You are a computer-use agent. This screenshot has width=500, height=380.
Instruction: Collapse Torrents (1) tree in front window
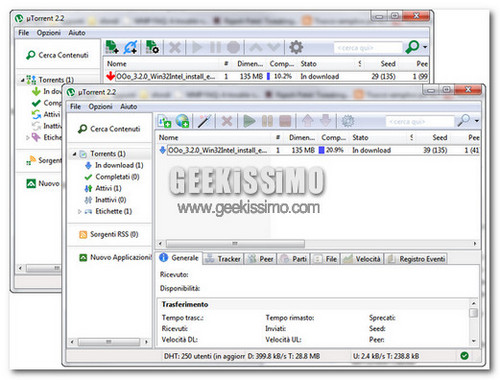coord(74,154)
